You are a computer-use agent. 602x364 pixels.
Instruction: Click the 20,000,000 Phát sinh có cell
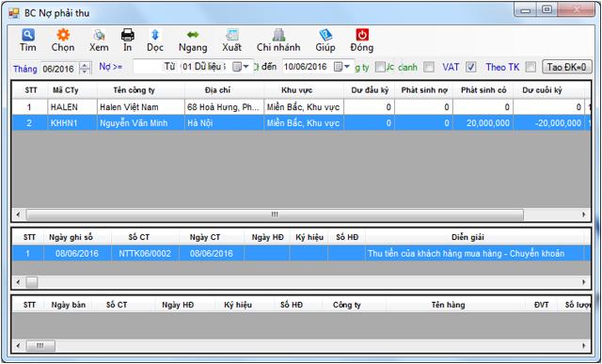[x=483, y=123]
